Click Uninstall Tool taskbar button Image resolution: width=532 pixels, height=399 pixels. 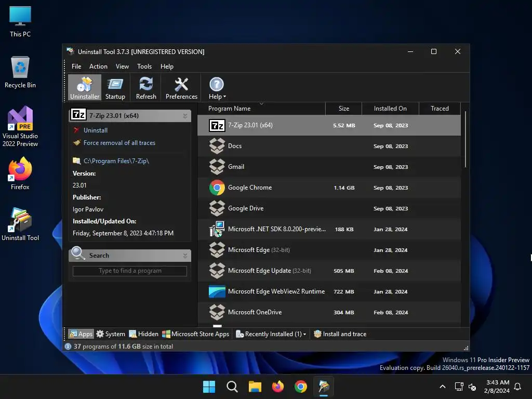[x=324, y=387]
